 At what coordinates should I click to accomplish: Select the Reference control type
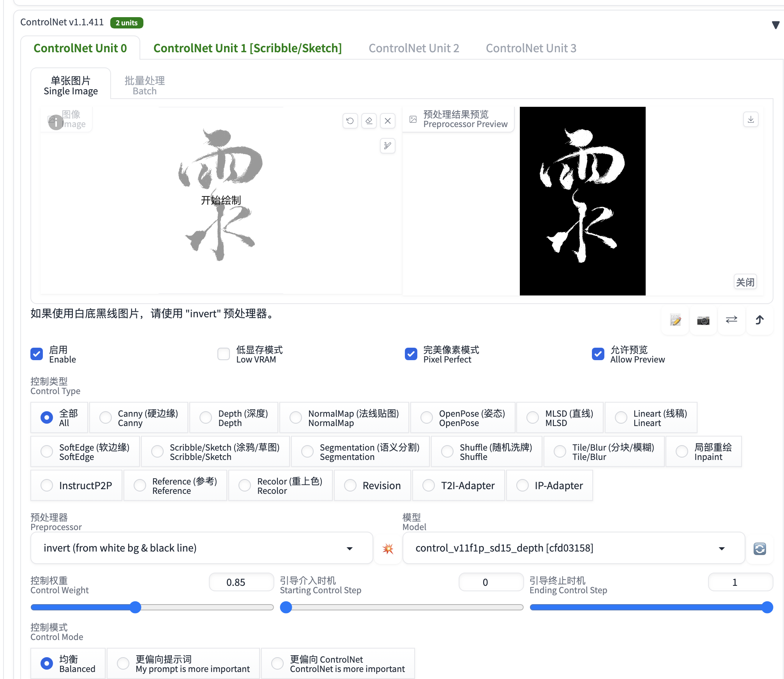point(175,485)
